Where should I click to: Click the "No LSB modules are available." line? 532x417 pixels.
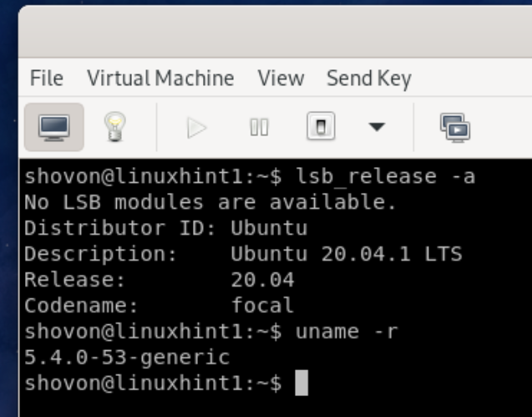pyautogui.click(x=210, y=202)
